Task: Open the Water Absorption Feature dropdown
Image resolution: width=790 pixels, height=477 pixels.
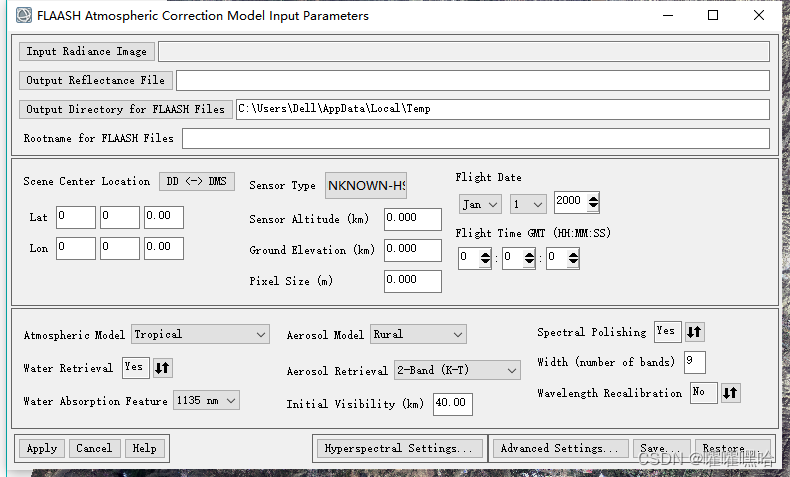Action: coord(206,400)
